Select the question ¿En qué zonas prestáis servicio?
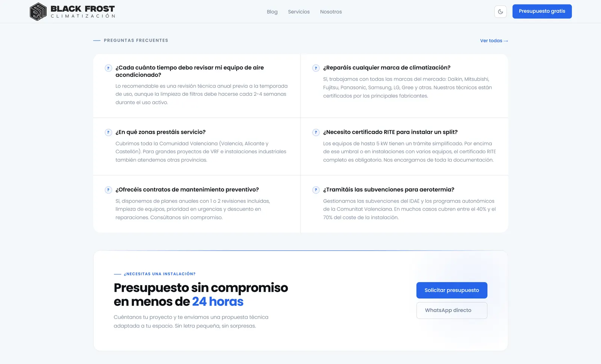This screenshot has height=364, width=601. click(160, 132)
